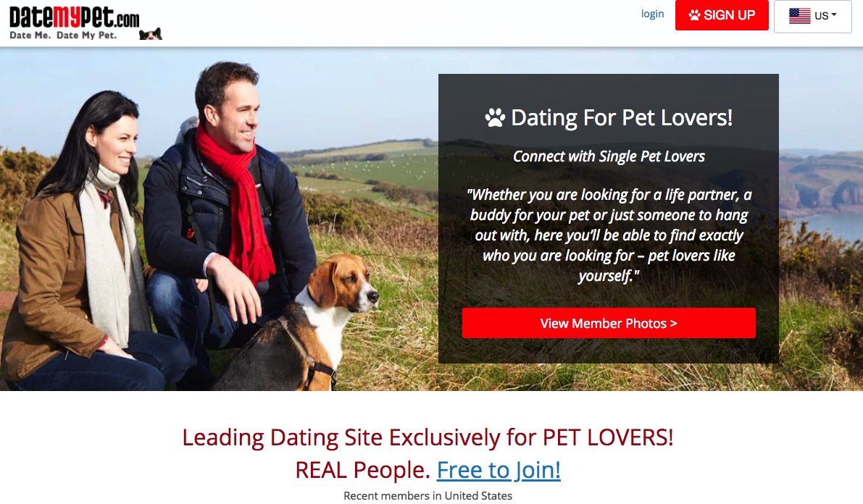Expand the US country dropdown caret
Viewport: 863px width, 504px height.
[834, 15]
